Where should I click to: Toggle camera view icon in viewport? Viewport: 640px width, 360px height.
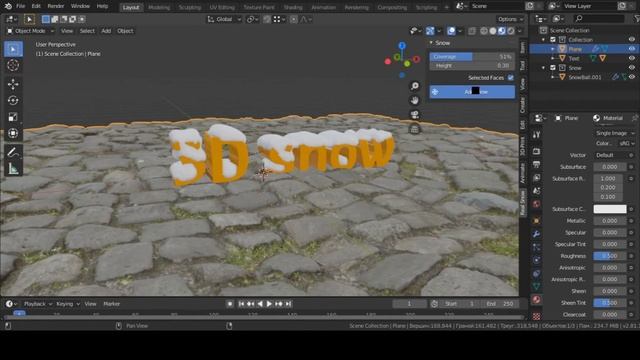[415, 115]
